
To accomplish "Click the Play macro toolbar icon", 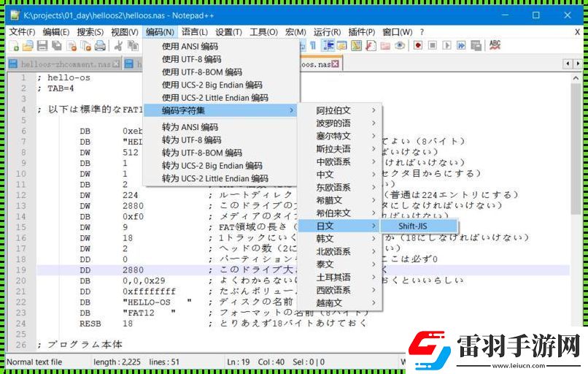I will (x=446, y=45).
